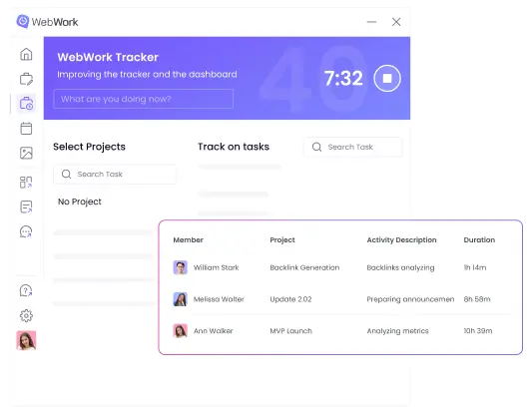Click the Backlink Generation project cell
The height and width of the screenshot is (413, 532).
pyautogui.click(x=304, y=267)
